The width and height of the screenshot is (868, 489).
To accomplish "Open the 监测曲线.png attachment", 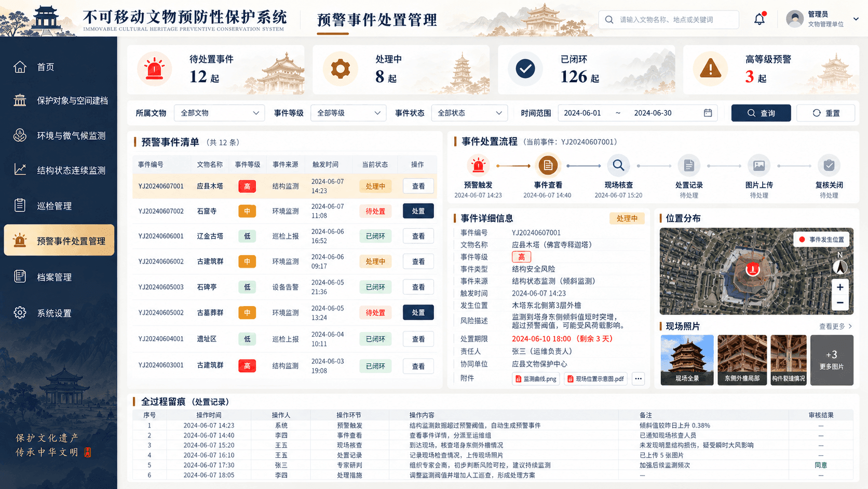I will (x=536, y=379).
